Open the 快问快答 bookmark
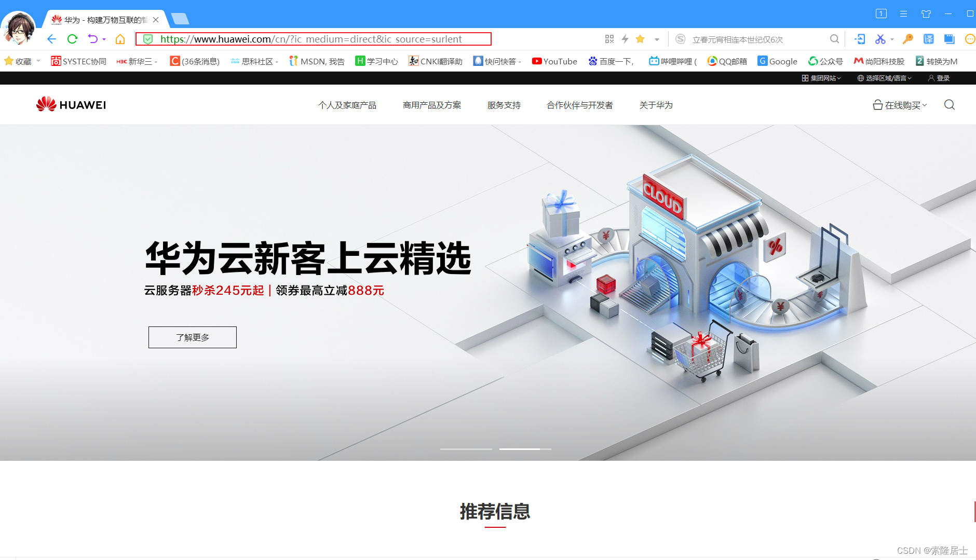This screenshot has height=560, width=976. pos(497,61)
